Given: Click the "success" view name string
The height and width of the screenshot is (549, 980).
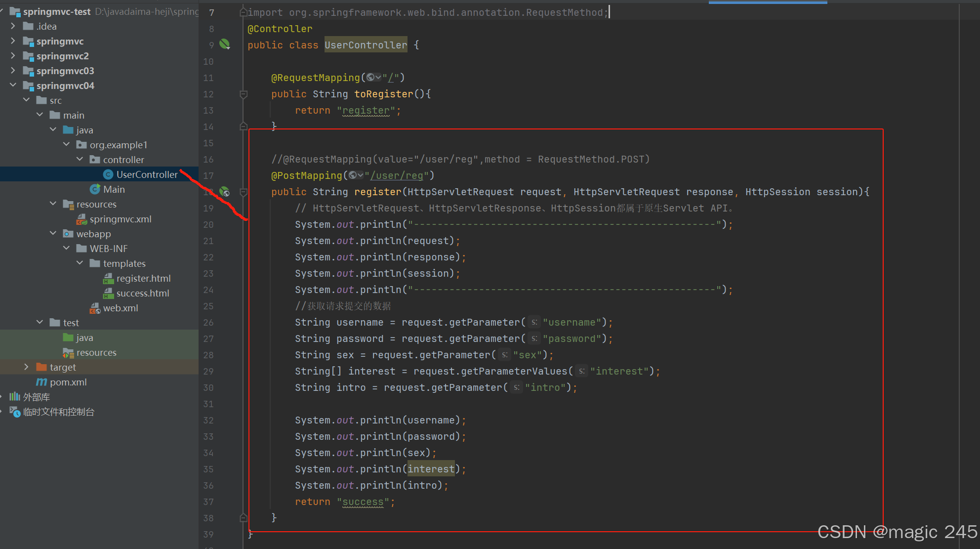Looking at the screenshot, I should point(363,502).
